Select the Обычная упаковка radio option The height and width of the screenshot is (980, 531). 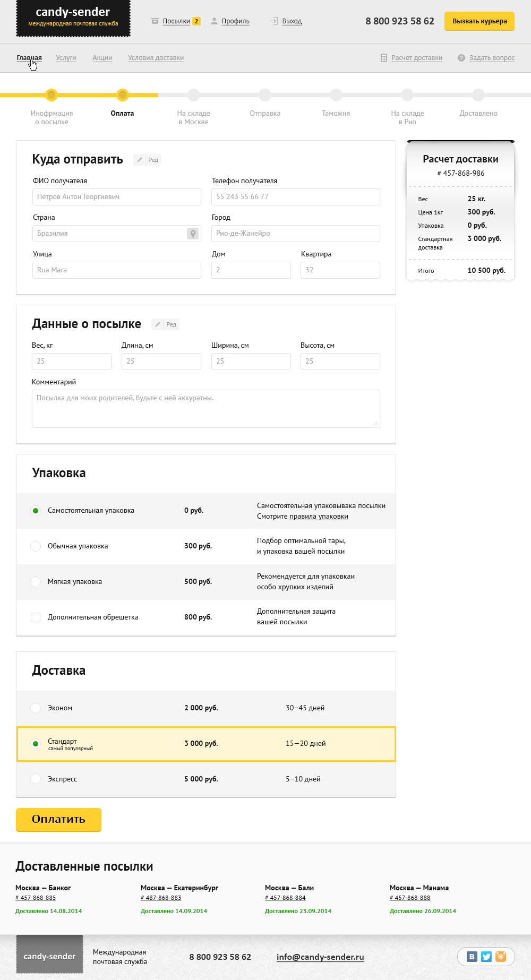(x=36, y=546)
